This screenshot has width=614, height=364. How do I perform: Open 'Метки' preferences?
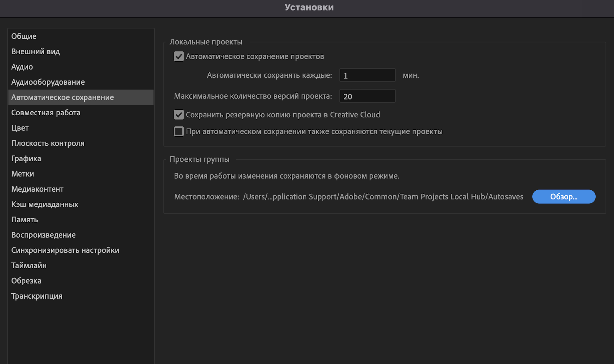point(23,174)
